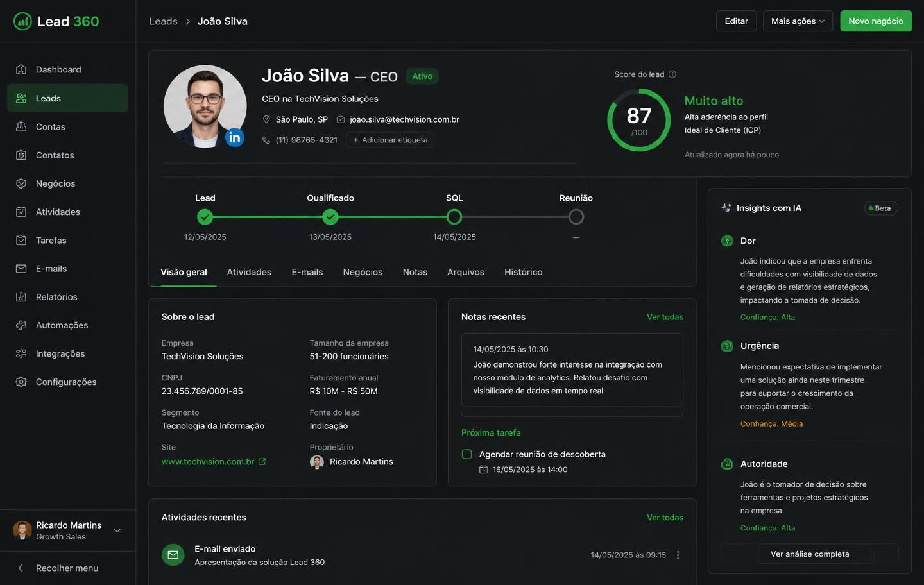Go to Contatos in sidebar
The image size is (924, 585).
click(67, 155)
